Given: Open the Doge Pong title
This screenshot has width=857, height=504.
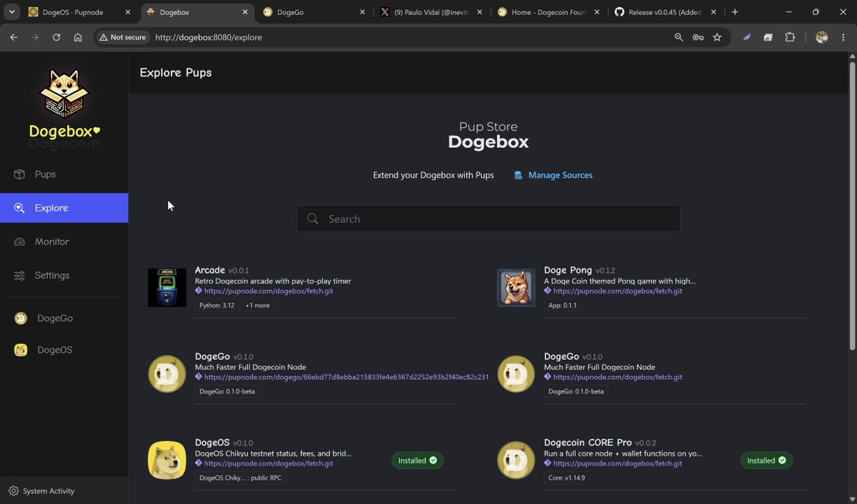Looking at the screenshot, I should tap(568, 270).
